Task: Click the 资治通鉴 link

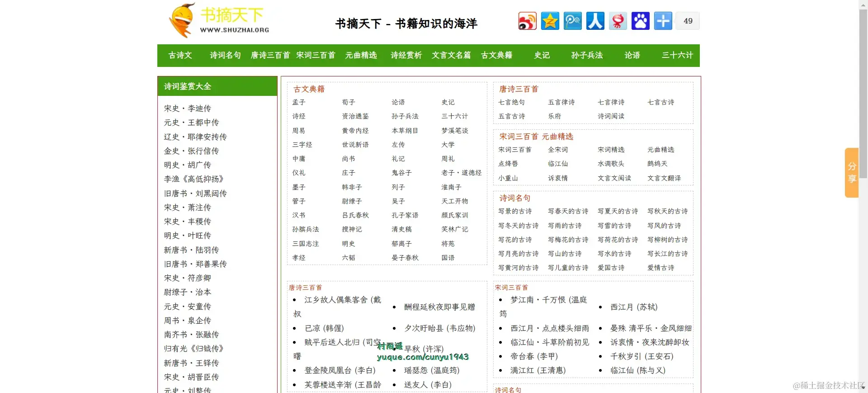Action: click(355, 116)
